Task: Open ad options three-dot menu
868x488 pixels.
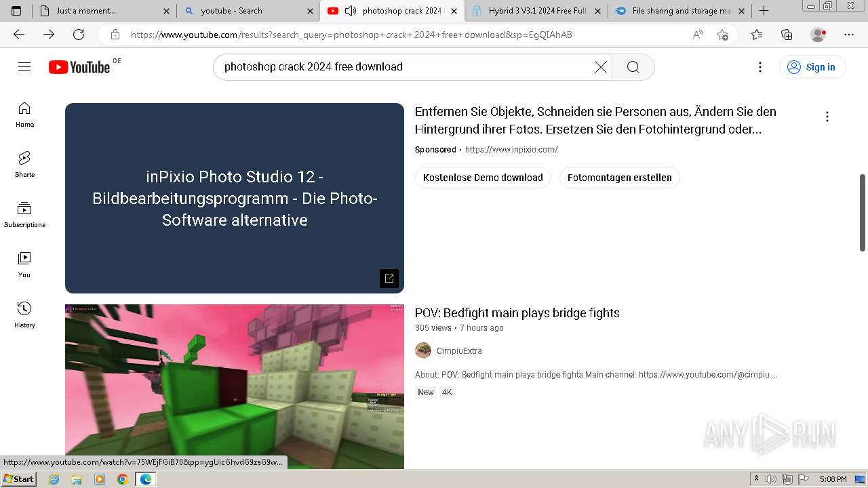Action: pyautogui.click(x=827, y=117)
